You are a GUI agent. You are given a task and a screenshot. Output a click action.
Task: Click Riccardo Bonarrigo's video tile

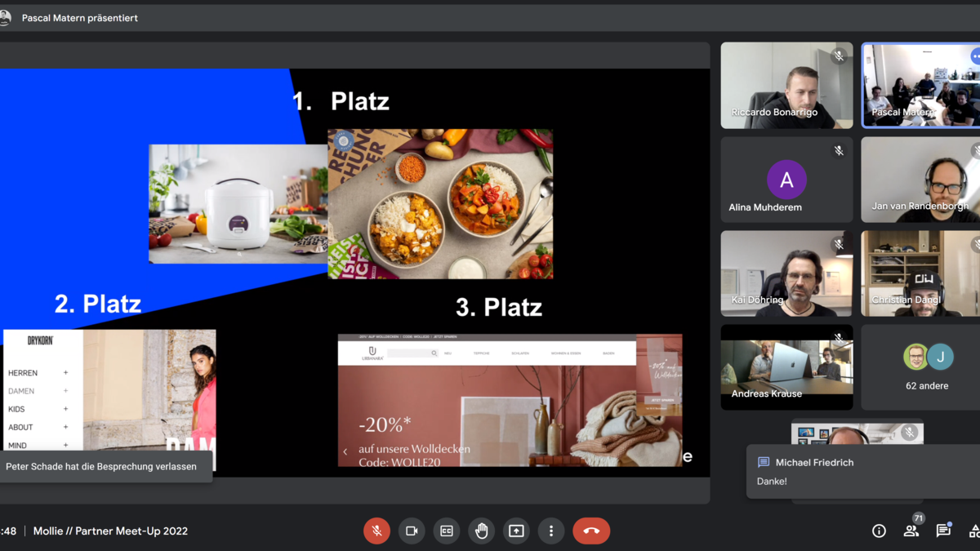tap(786, 86)
